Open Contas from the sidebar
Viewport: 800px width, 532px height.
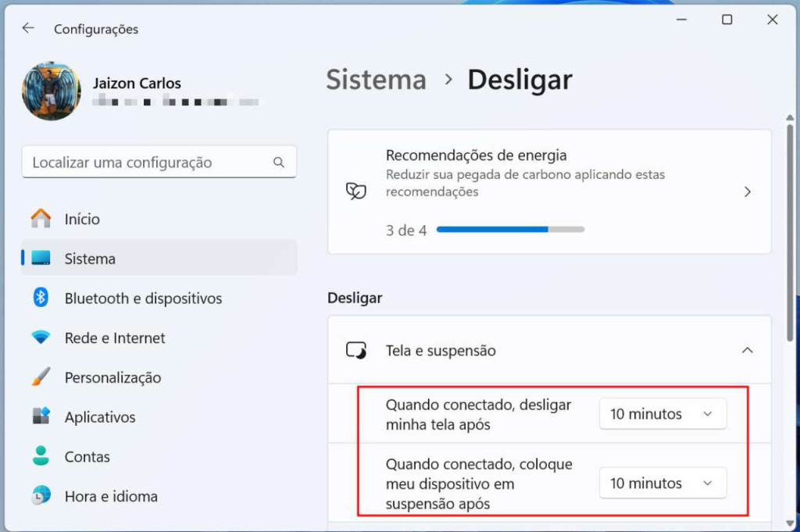(41, 456)
